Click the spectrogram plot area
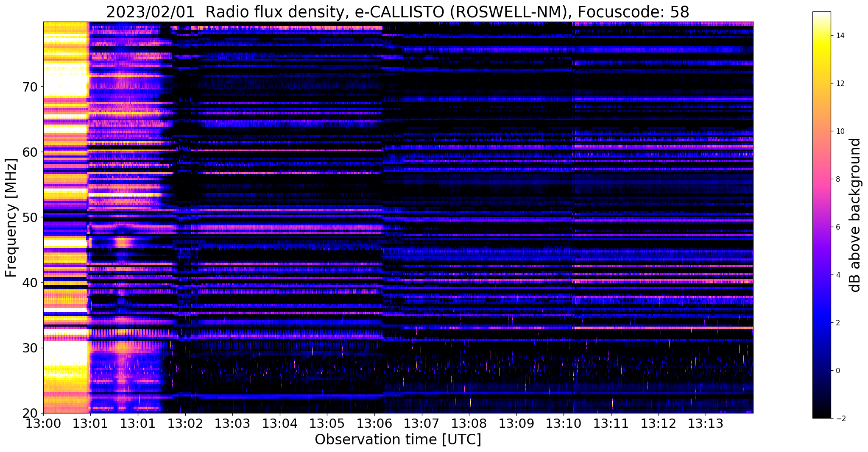868x452 pixels. click(398, 217)
